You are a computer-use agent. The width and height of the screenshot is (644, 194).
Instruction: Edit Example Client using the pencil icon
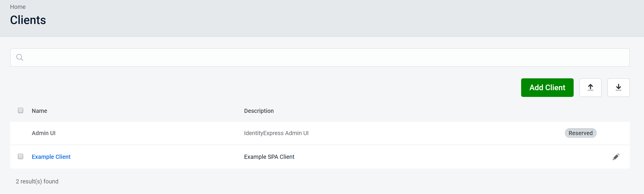click(616, 157)
